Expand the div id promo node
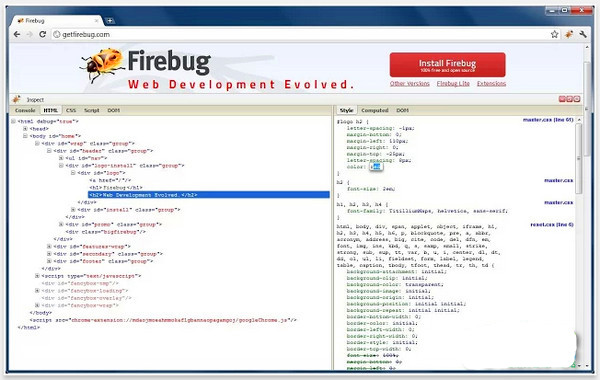 (61, 224)
